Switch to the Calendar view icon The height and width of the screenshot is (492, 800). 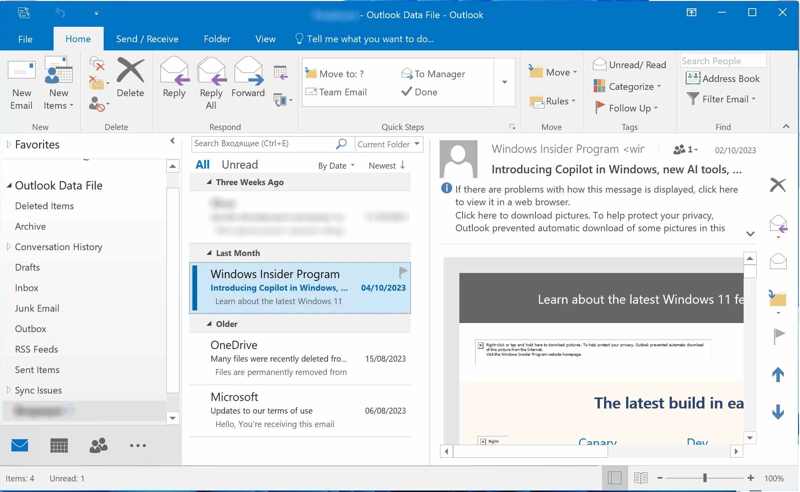pyautogui.click(x=59, y=446)
